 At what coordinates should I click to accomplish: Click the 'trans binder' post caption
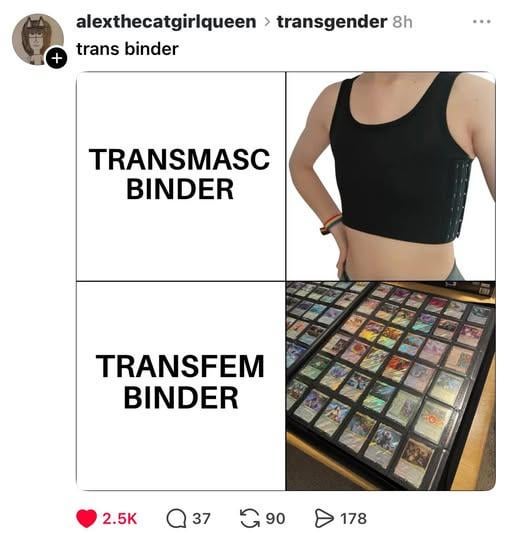pyautogui.click(x=127, y=49)
